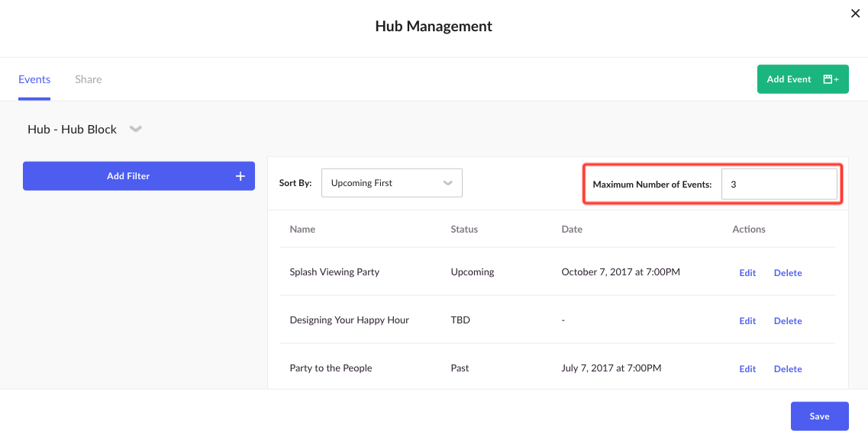
Task: Delete Designing Your Happy Hour event
Action: click(788, 321)
